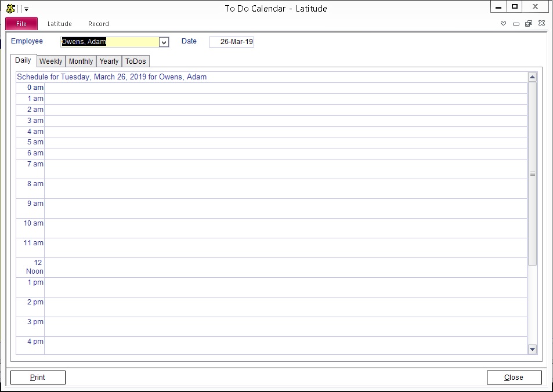Switch to the Weekly tab

[51, 61]
